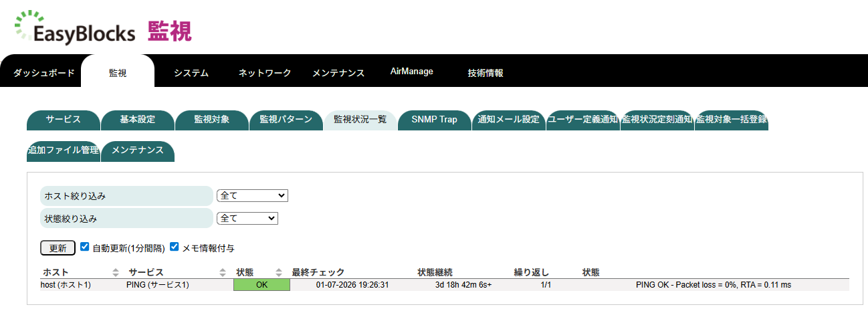The height and width of the screenshot is (311, 868).
Task: Click the green OK status cell
Action: (x=261, y=285)
